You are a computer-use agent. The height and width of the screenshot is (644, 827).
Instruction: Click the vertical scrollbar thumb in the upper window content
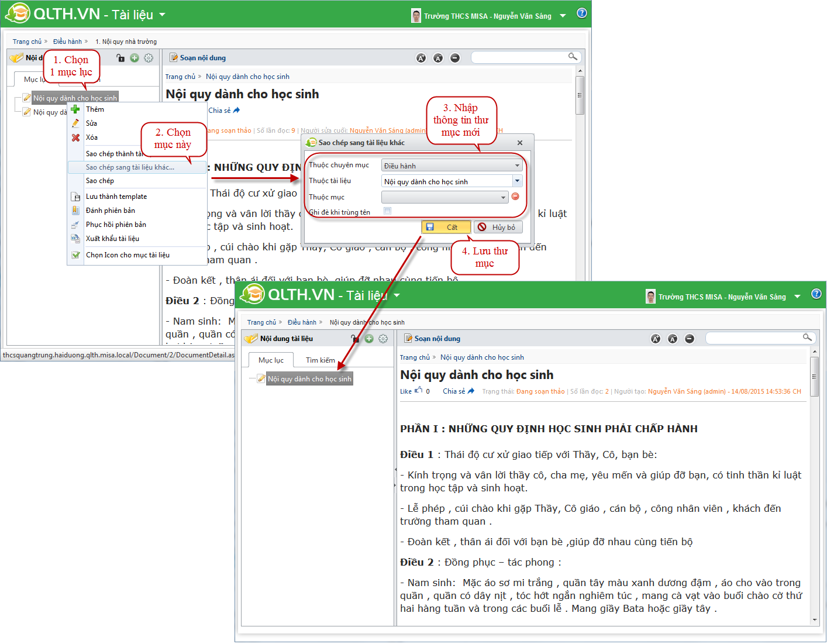tap(580, 95)
